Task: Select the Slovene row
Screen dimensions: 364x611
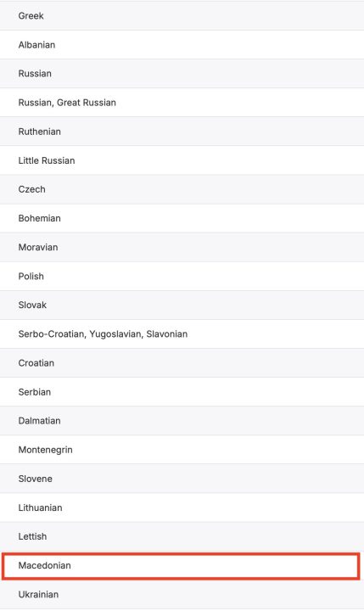Action: (x=182, y=479)
